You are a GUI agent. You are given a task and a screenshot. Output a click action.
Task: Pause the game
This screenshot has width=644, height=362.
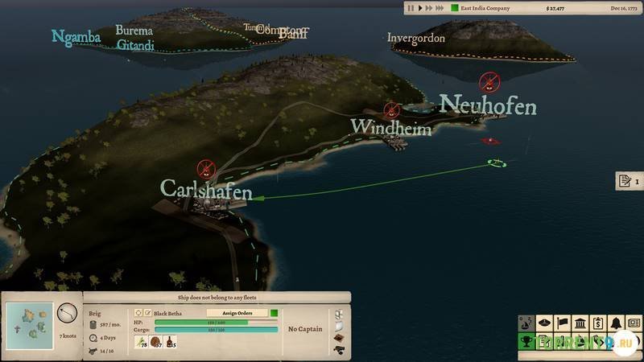411,8
